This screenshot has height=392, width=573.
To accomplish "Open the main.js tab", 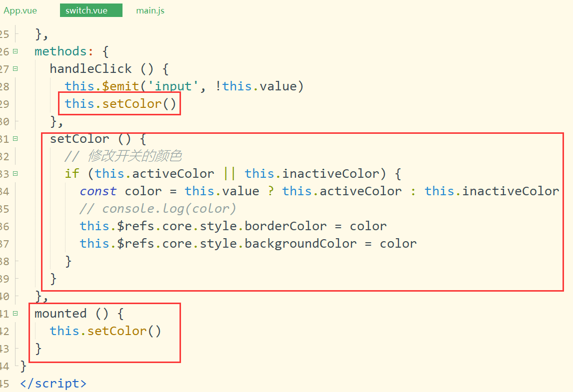I will (x=150, y=10).
